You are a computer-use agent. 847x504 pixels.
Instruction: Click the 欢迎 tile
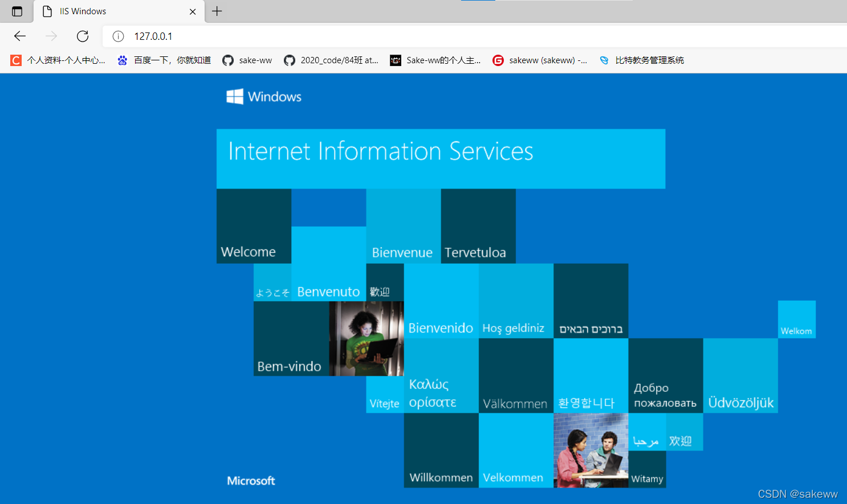point(685,432)
